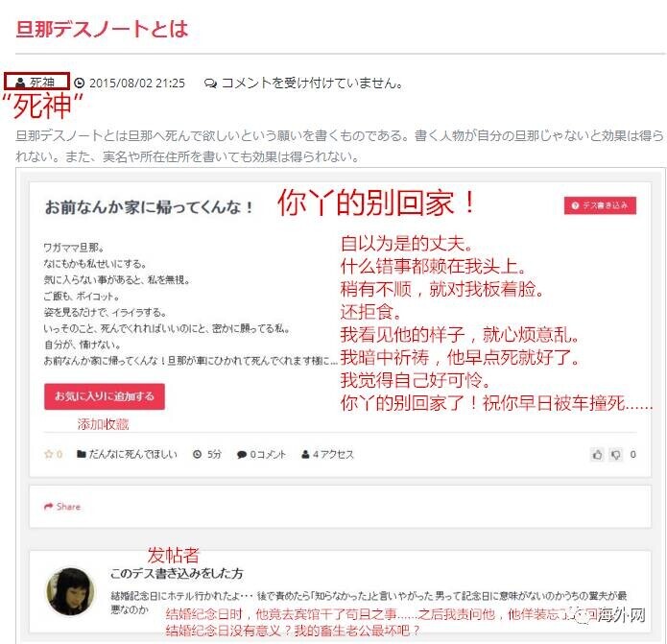Open the だんなに死んでほしい folder category
This screenshot has width=667, height=644.
click(133, 454)
